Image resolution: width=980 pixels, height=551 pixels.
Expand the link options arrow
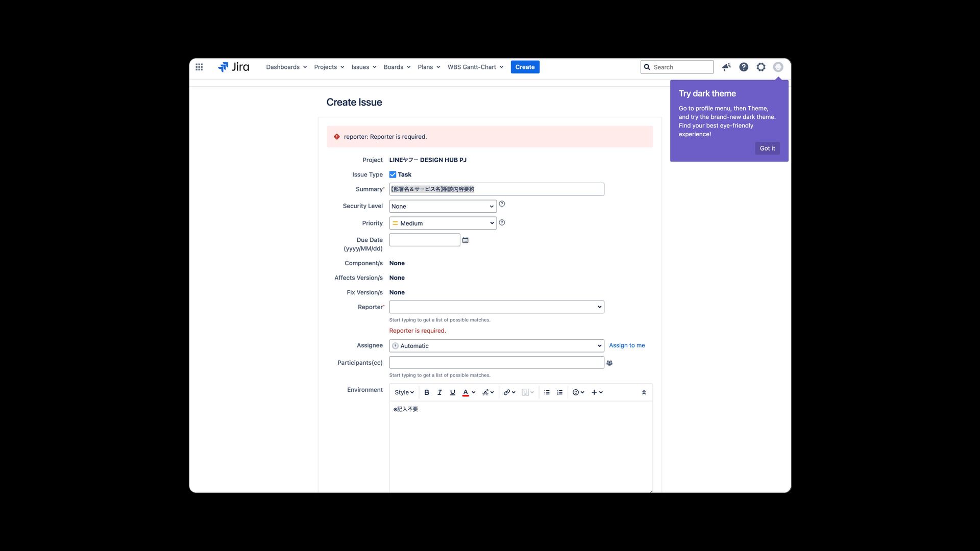pyautogui.click(x=513, y=392)
